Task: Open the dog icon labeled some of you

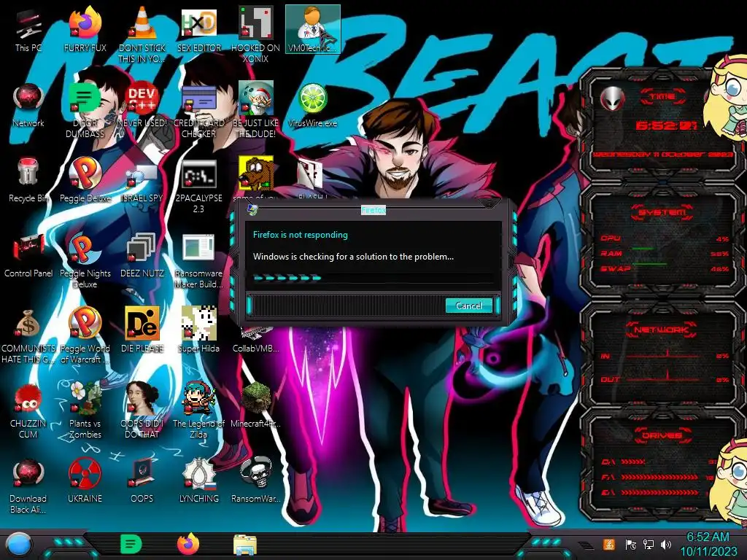Action: (255, 177)
